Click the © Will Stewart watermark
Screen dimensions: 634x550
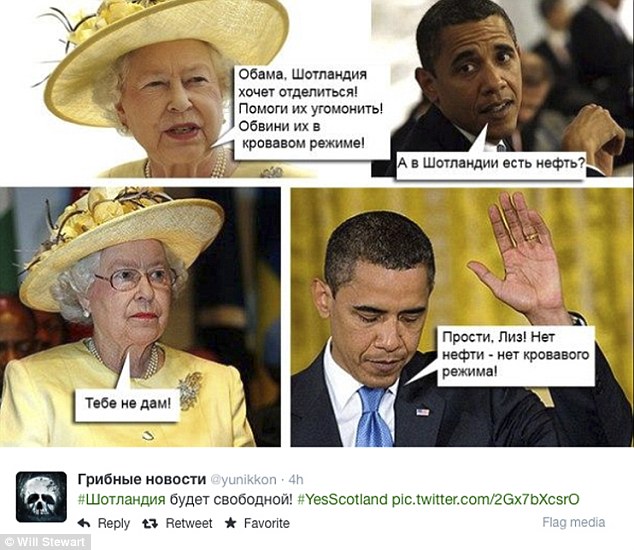pyautogui.click(x=45, y=542)
